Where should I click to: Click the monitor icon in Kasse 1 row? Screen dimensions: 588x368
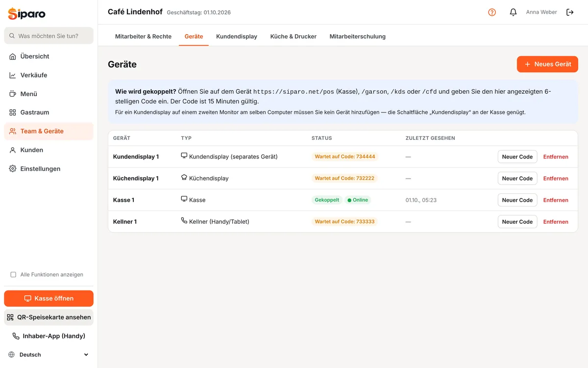click(x=184, y=199)
